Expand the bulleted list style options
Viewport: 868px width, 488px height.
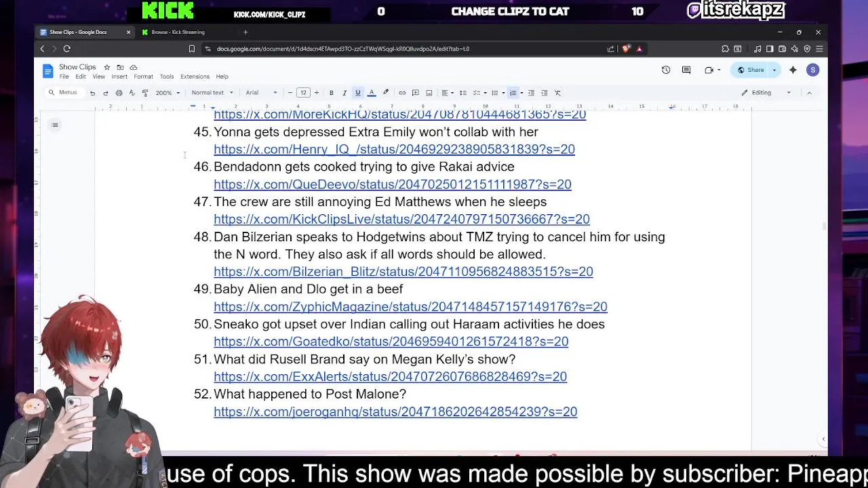point(503,93)
